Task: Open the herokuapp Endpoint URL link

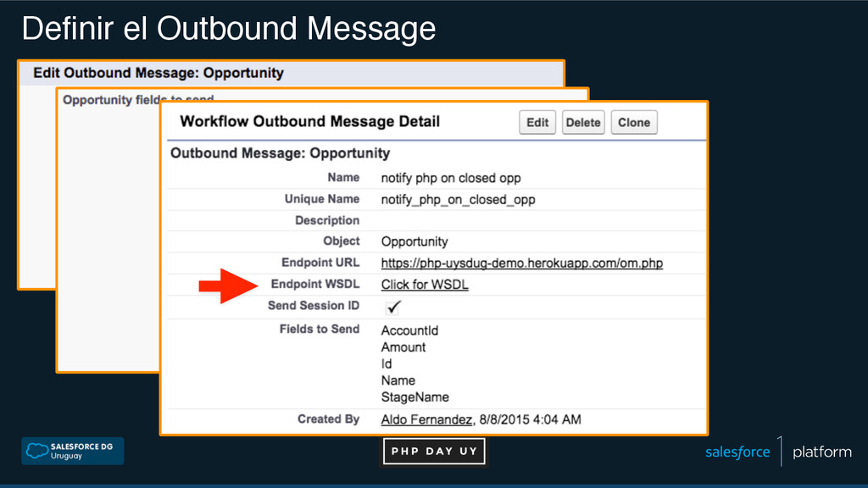Action: coord(521,263)
